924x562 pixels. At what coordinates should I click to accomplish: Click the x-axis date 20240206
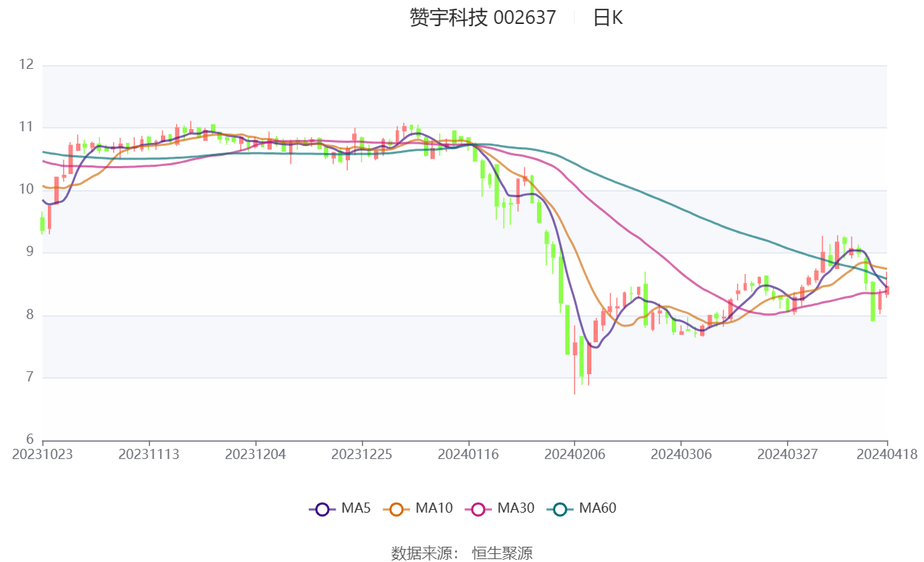pos(575,454)
